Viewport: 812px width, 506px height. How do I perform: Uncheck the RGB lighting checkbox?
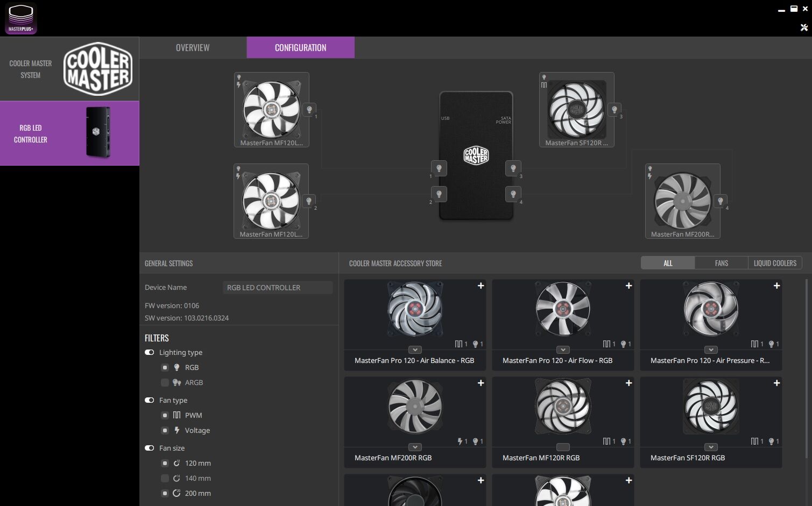tap(165, 367)
